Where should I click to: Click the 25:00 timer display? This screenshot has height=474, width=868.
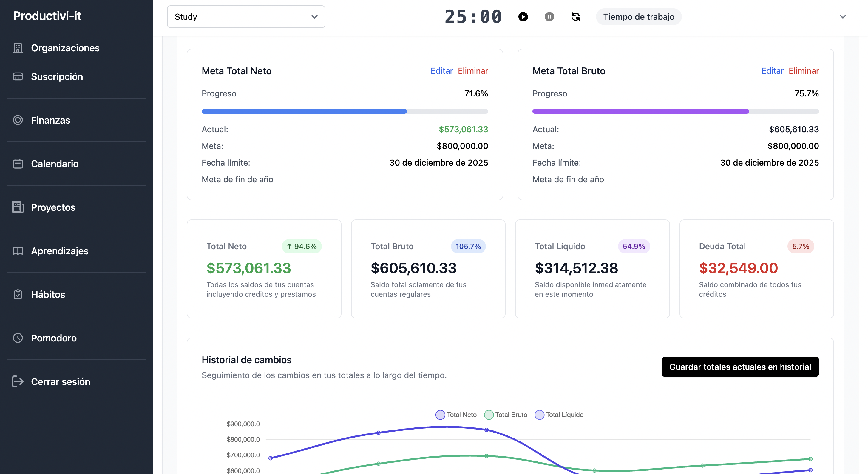473,16
